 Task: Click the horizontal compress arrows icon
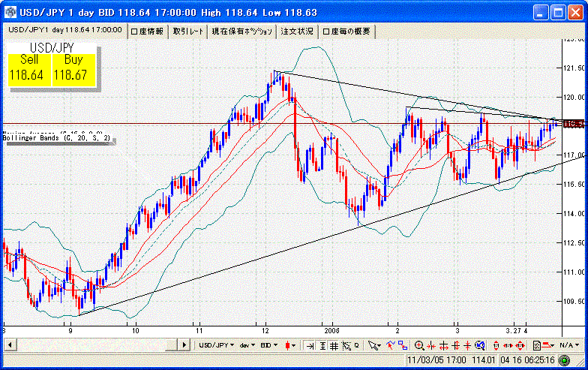(x=431, y=345)
